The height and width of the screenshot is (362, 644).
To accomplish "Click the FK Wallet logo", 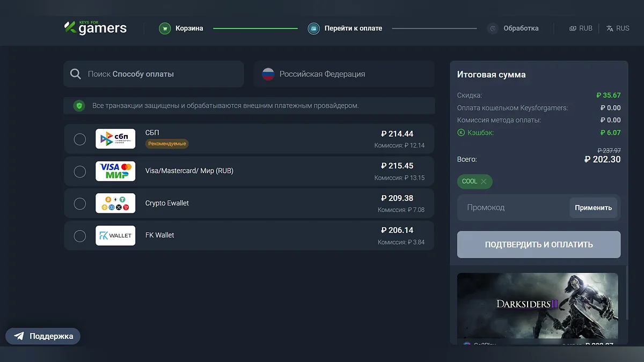I will click(115, 235).
